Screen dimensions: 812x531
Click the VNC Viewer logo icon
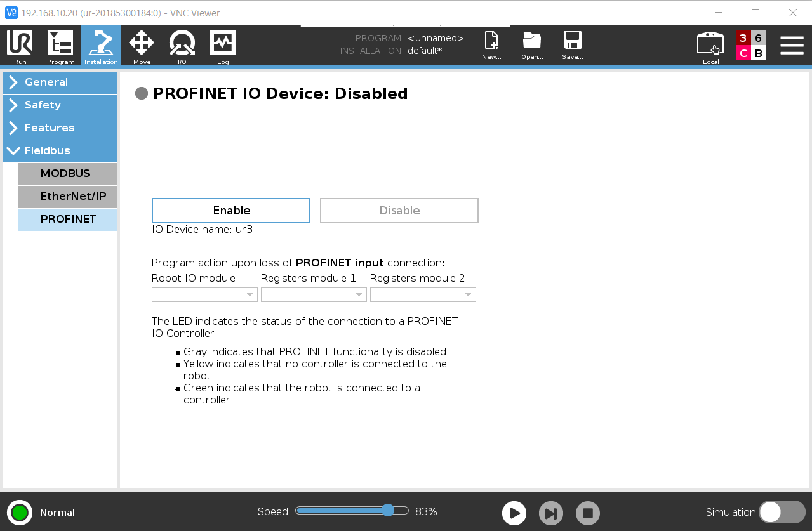pos(11,13)
